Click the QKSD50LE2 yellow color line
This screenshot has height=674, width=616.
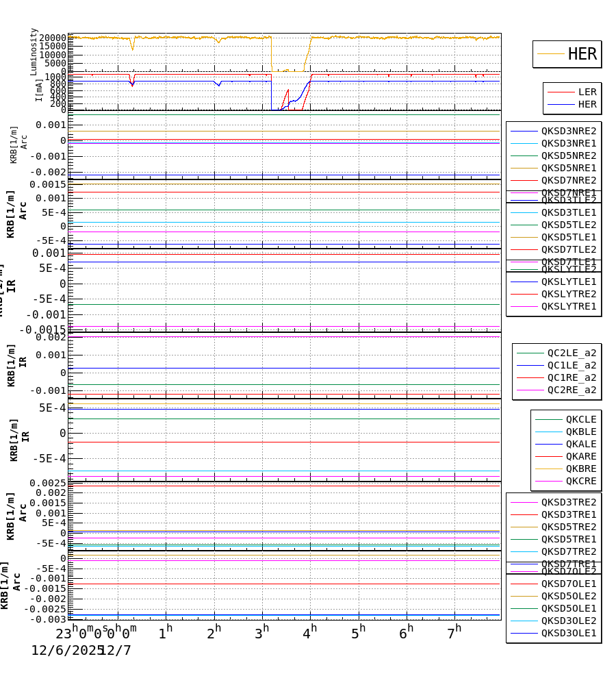tap(526, 595)
